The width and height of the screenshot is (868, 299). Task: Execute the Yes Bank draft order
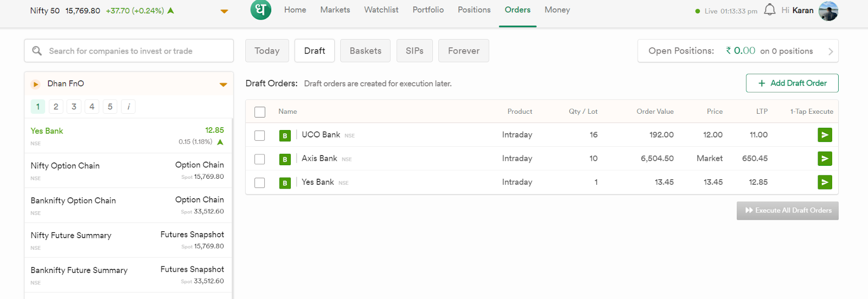[x=825, y=183]
